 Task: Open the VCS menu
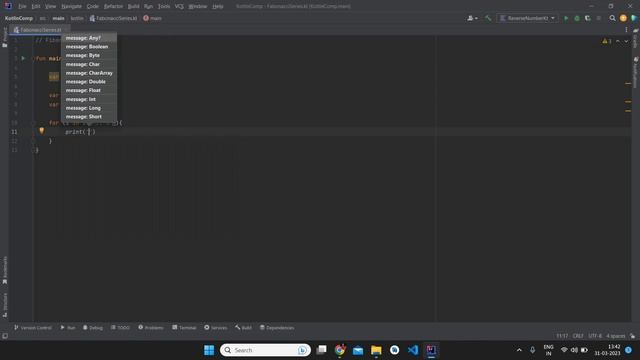tap(179, 6)
